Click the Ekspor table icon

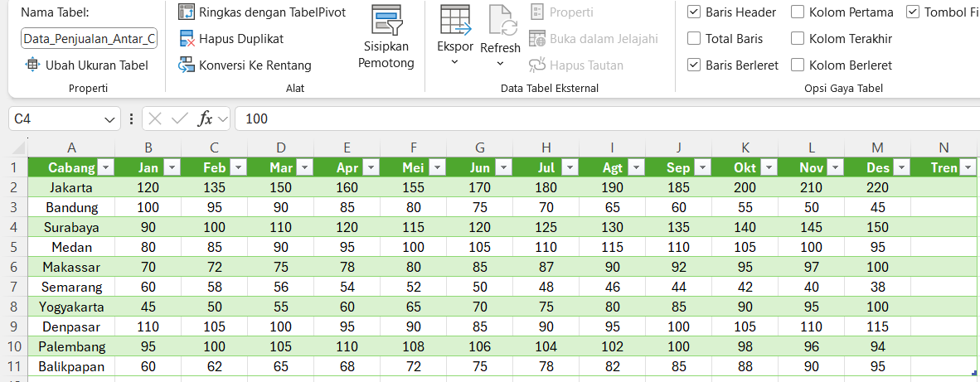point(455,21)
